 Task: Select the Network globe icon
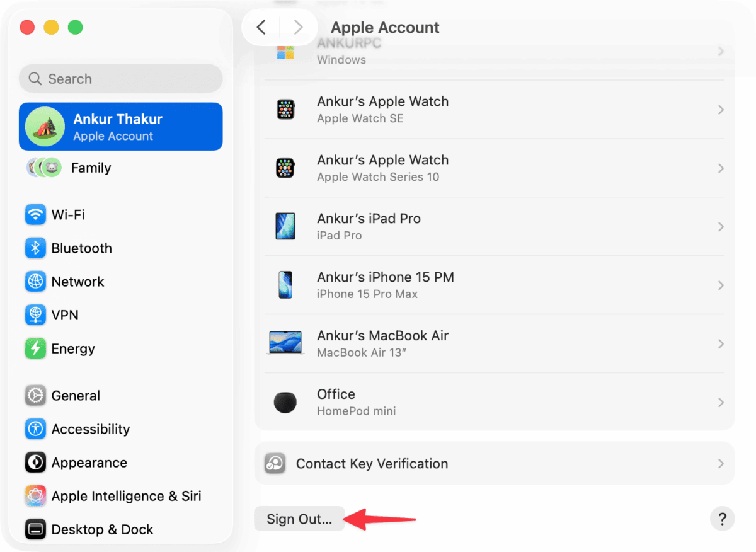35,282
